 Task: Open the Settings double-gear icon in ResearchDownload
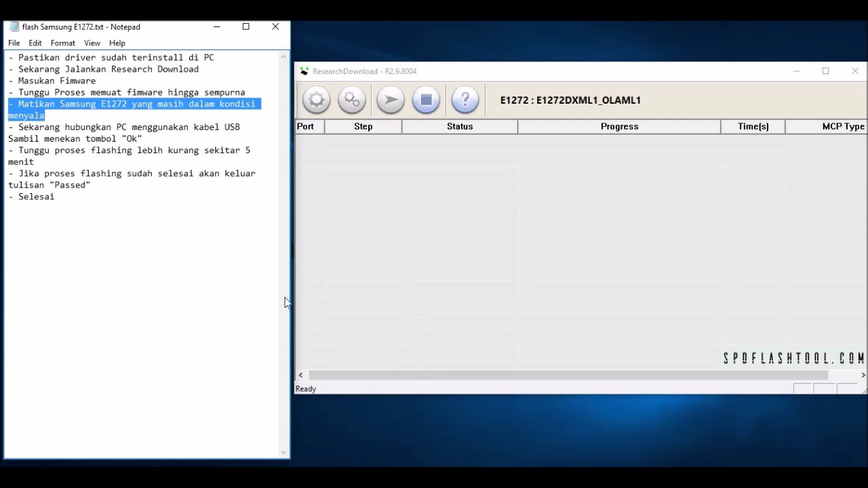(351, 100)
